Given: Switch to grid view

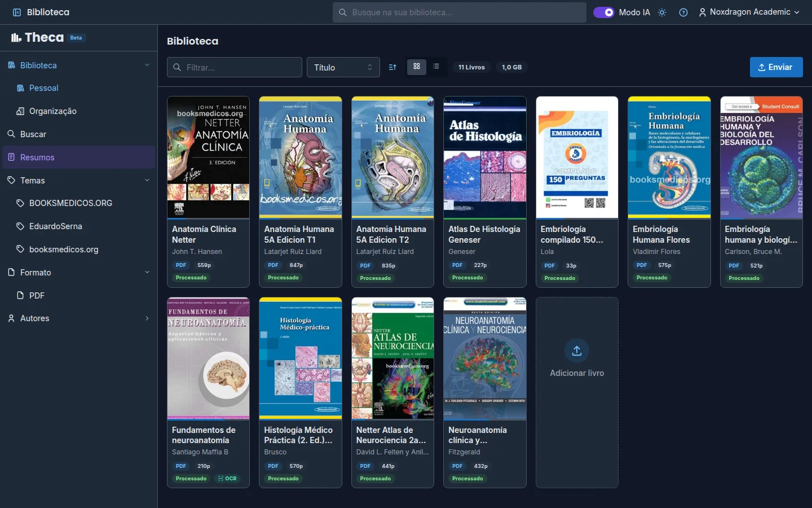Looking at the screenshot, I should (417, 67).
